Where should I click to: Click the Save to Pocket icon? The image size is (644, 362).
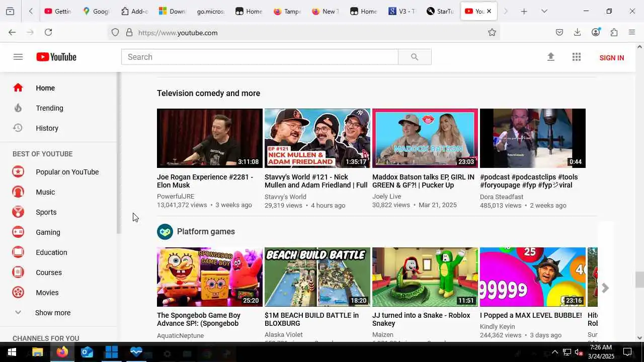[x=559, y=32]
